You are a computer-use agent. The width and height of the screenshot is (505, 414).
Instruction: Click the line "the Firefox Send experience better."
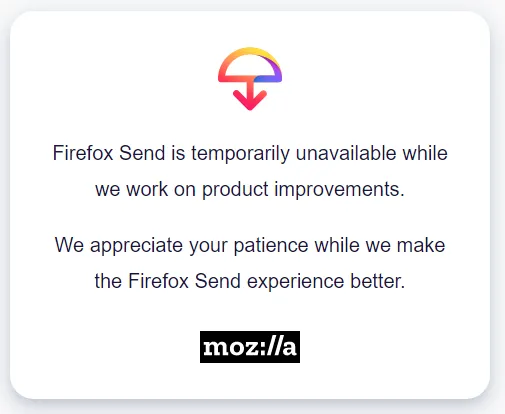pos(250,281)
